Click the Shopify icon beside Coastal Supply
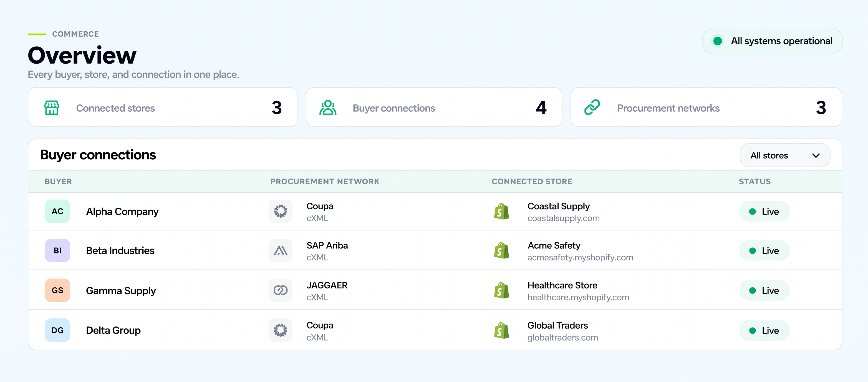Screen dimensions: 868x382 click(x=501, y=211)
